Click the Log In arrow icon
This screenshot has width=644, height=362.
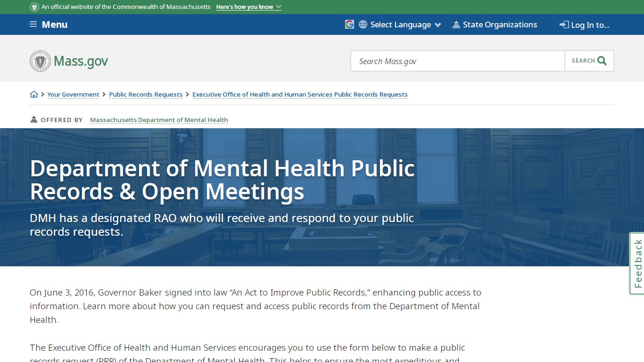564,25
